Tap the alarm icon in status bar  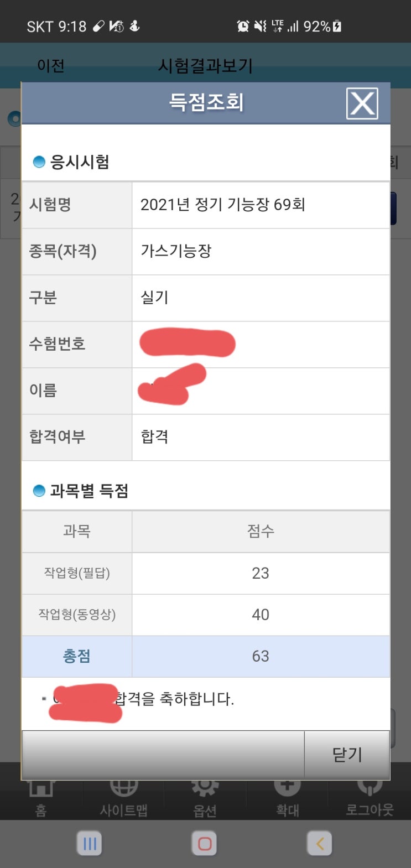[x=243, y=26]
